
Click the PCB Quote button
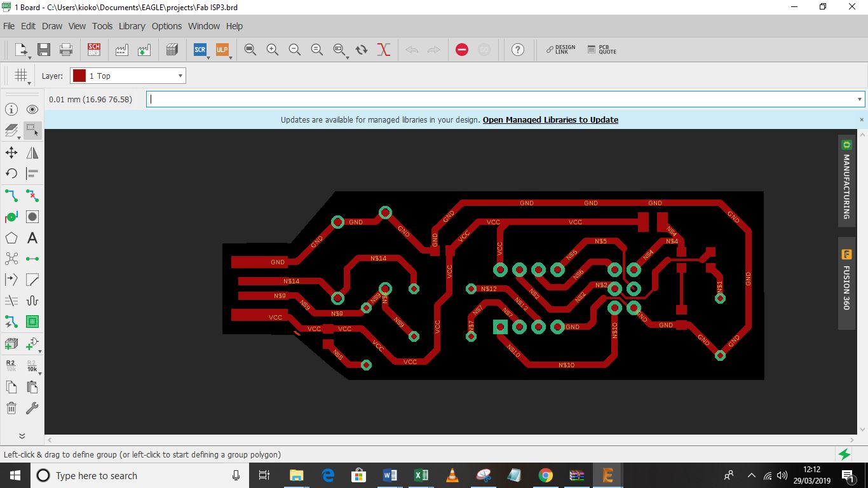point(602,50)
